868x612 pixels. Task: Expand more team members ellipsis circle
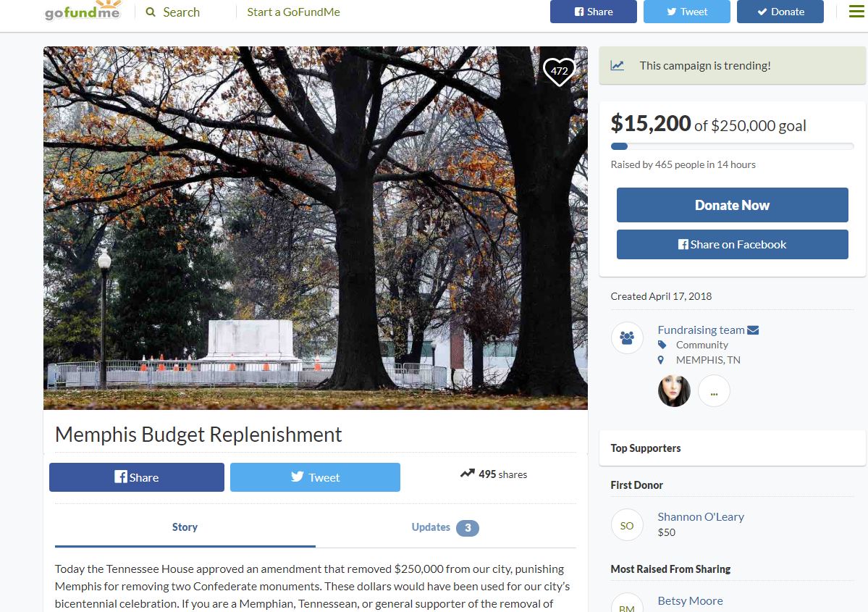point(714,391)
